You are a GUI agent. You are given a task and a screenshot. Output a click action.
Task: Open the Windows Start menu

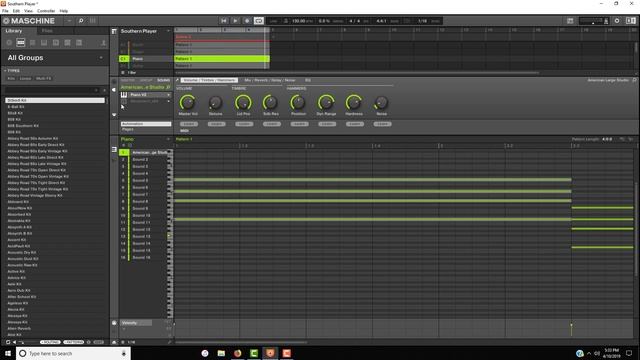8,353
